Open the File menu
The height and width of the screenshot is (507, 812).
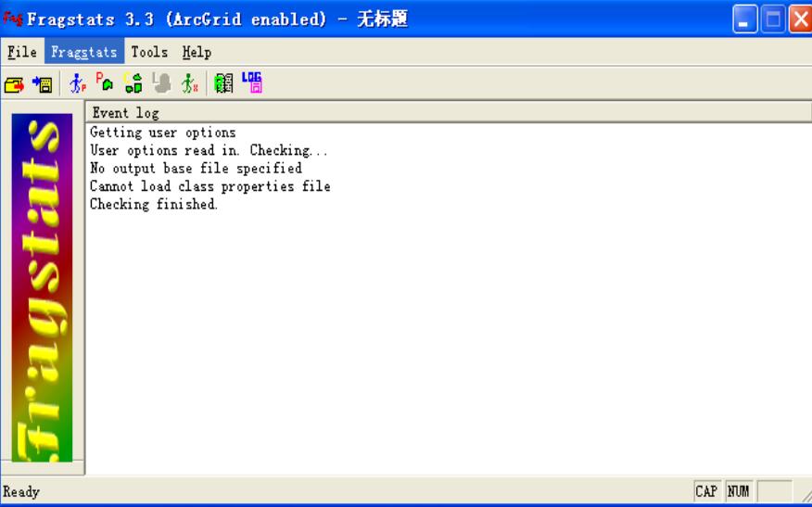(x=22, y=52)
